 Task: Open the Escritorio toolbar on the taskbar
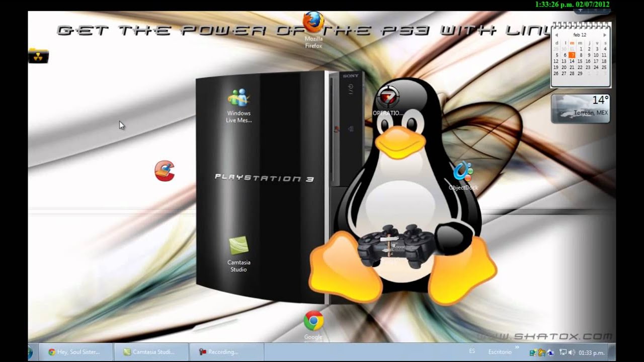[500, 352]
